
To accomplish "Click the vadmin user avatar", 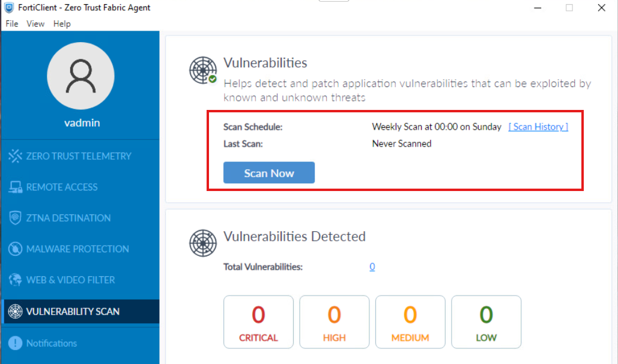I will click(x=81, y=76).
